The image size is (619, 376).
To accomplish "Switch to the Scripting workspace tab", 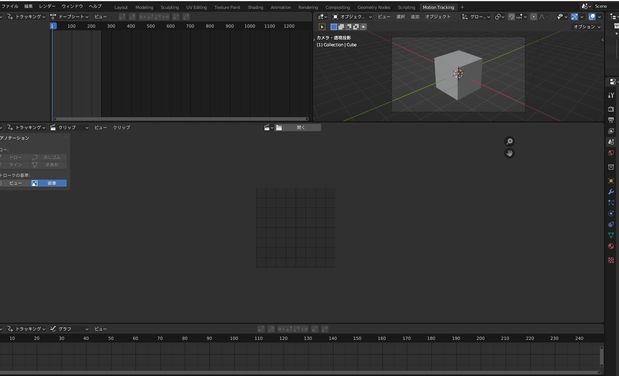I will tap(406, 7).
